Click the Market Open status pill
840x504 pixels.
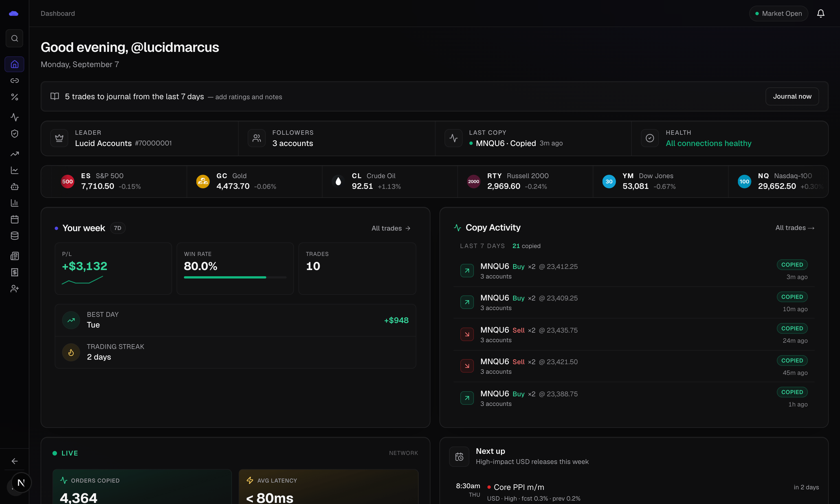click(779, 13)
